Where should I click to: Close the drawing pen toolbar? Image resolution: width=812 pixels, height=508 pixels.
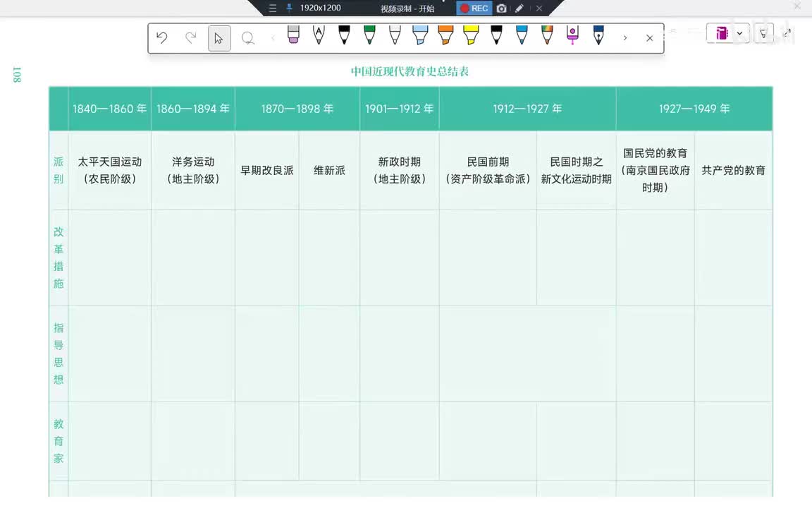649,38
